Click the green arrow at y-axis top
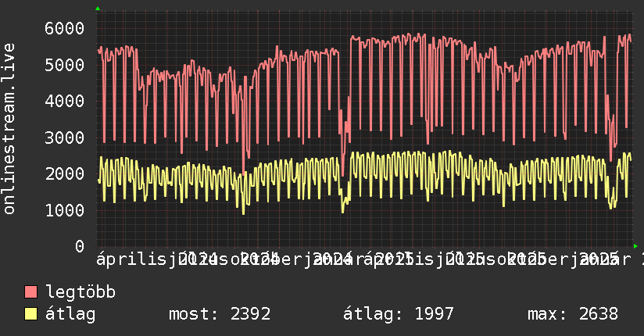 (98, 9)
